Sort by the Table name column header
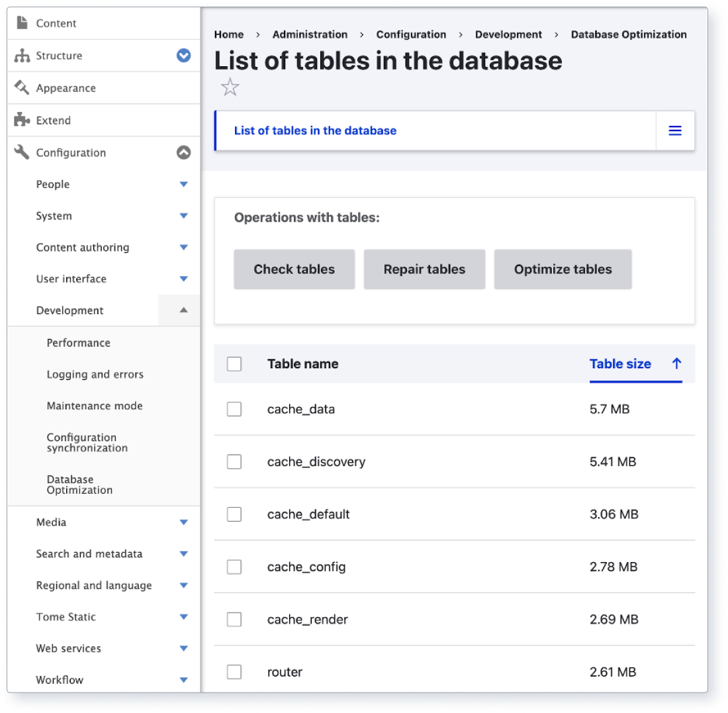 click(302, 363)
